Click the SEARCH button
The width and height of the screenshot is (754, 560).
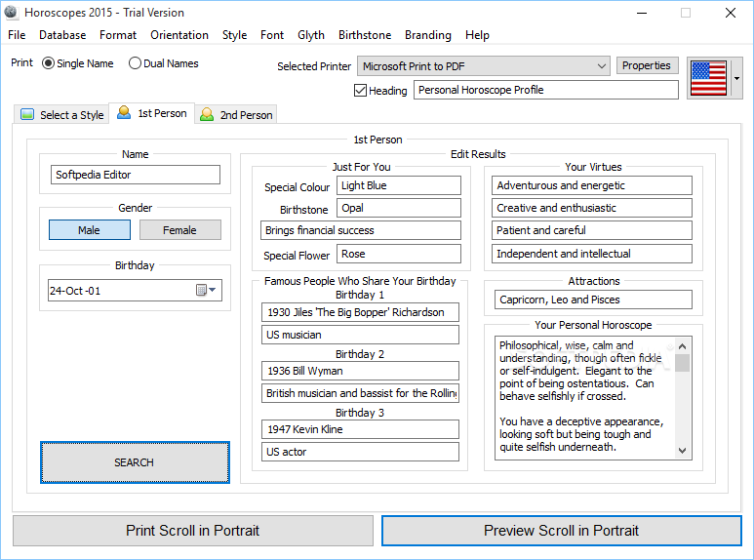135,462
